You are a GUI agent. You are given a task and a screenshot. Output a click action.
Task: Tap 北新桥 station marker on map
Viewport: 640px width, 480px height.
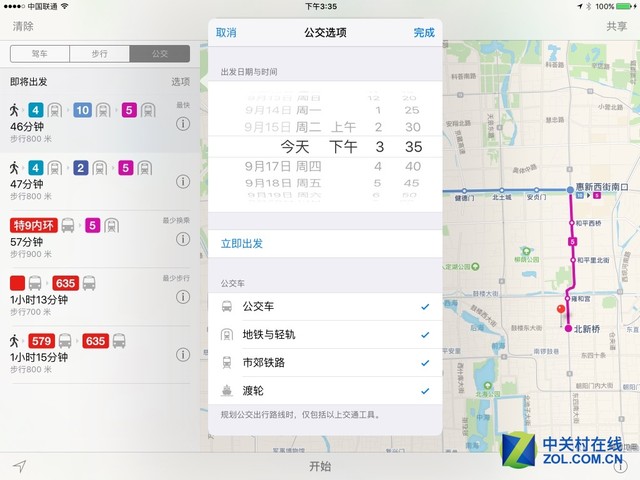pos(568,329)
